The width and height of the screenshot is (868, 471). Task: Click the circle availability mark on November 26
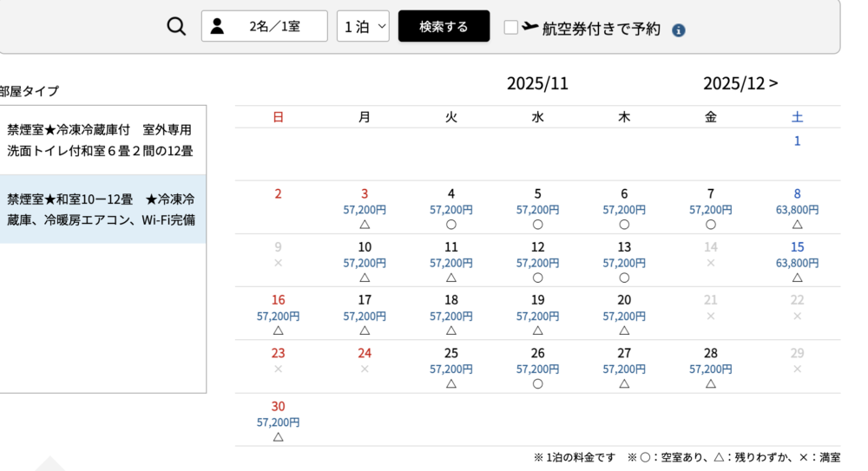pos(537,383)
